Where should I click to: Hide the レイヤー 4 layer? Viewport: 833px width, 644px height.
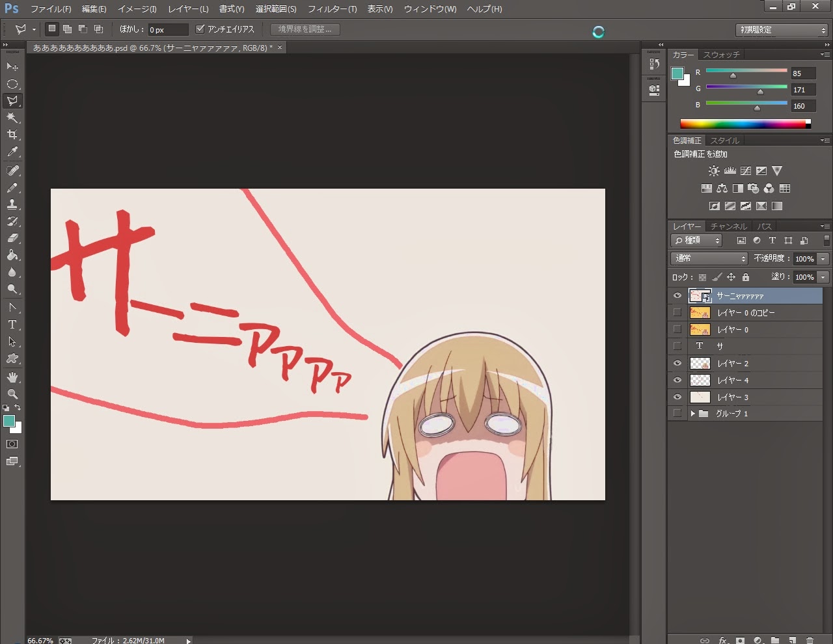tap(677, 380)
